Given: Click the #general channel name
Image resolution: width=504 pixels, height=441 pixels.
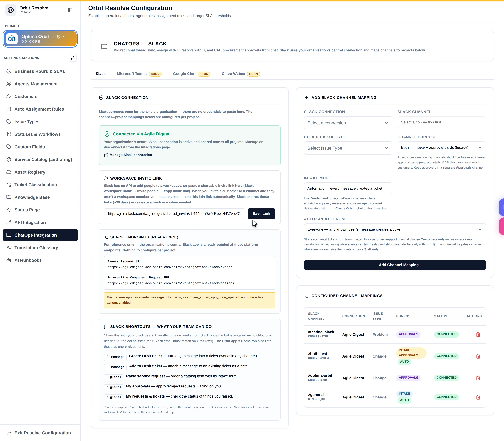Looking at the screenshot, I should 316,395.
